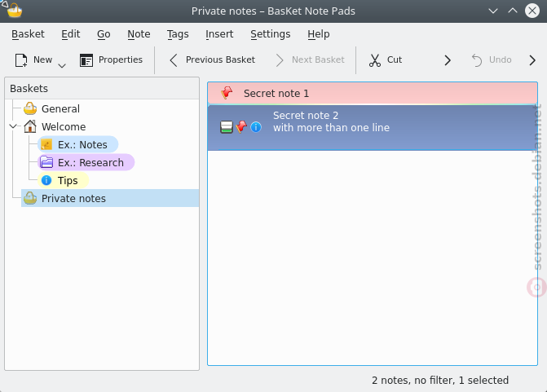Click the drive icon on Secret note 2
547x392 pixels.
[x=227, y=127]
